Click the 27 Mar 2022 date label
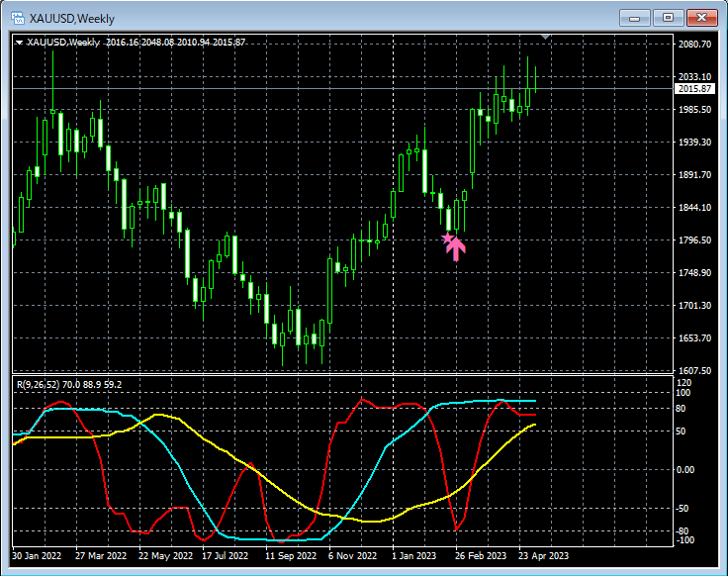The height and width of the screenshot is (576, 728). click(101, 555)
